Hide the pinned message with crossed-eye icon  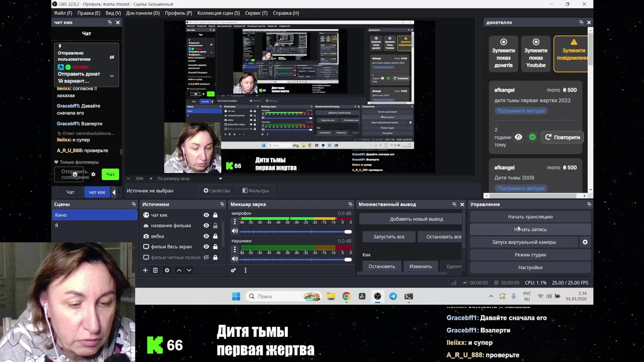(x=112, y=57)
